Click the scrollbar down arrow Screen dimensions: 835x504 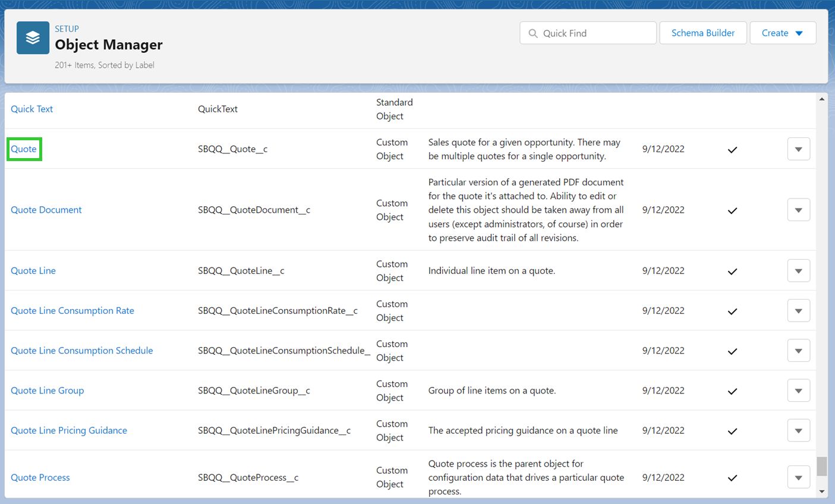coord(822,492)
